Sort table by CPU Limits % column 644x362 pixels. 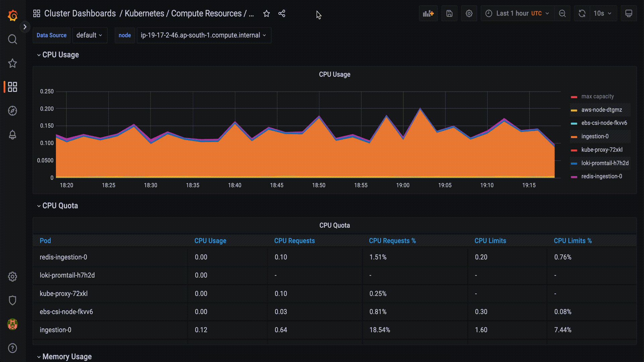pos(573,241)
